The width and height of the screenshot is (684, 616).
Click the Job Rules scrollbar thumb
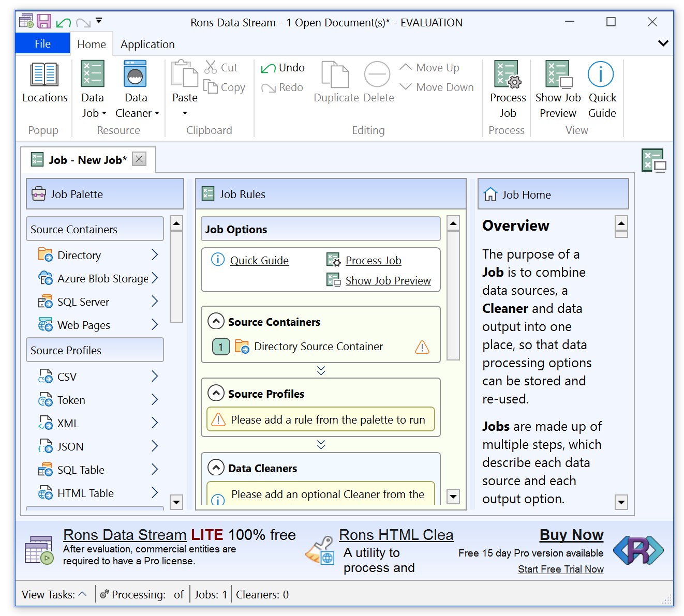click(x=453, y=295)
